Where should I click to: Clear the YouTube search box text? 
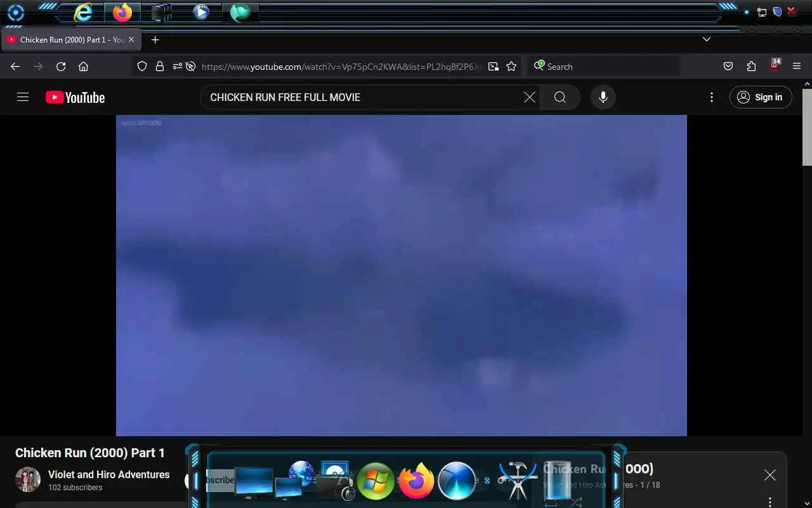click(x=530, y=97)
